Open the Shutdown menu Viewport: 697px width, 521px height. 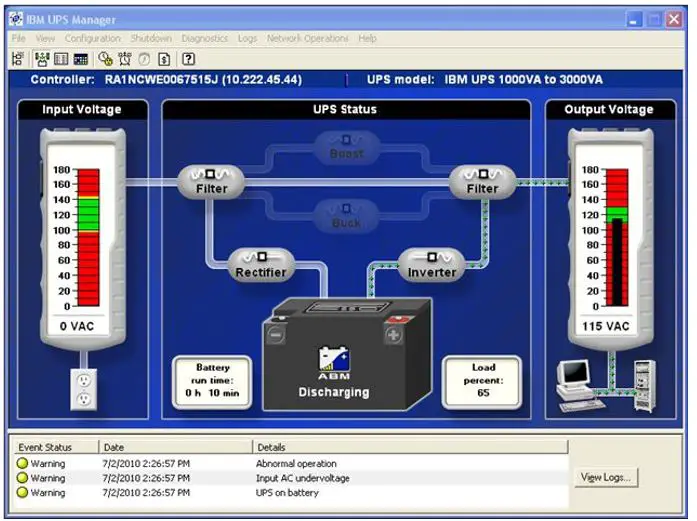pos(151,38)
